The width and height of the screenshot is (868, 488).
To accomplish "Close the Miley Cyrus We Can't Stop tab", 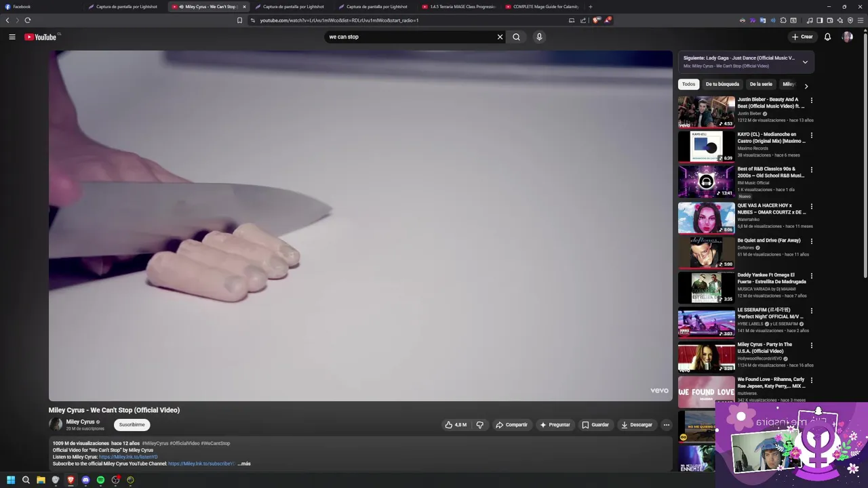I will pos(244,7).
